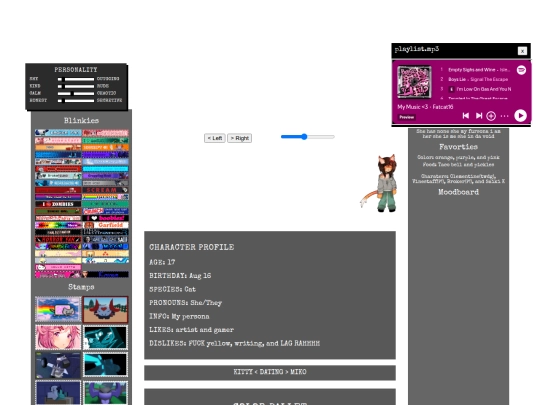This screenshot has height=405, width=540.
Task: Click the favorite Food line
Action: (x=458, y=165)
